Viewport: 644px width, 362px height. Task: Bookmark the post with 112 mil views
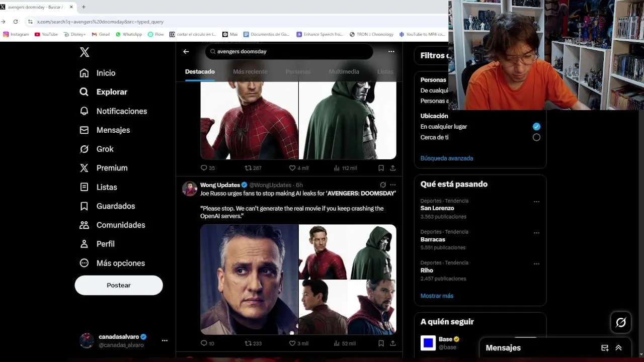tap(381, 168)
